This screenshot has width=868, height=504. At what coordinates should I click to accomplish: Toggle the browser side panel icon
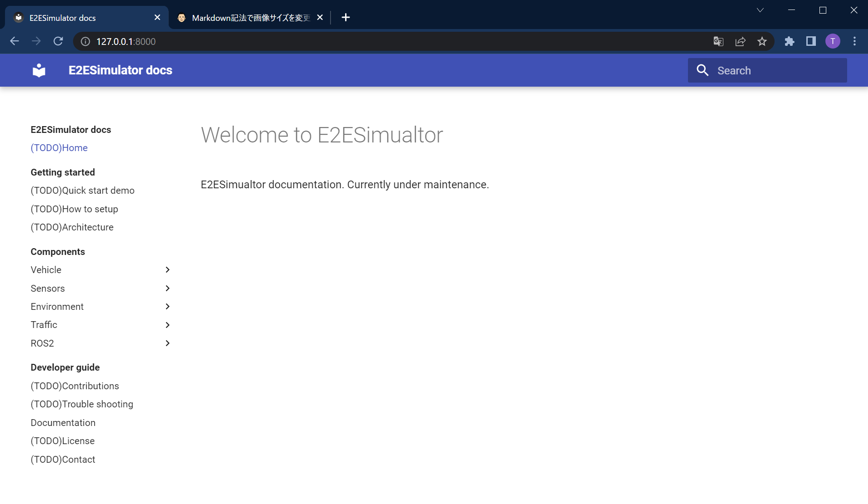(x=811, y=42)
